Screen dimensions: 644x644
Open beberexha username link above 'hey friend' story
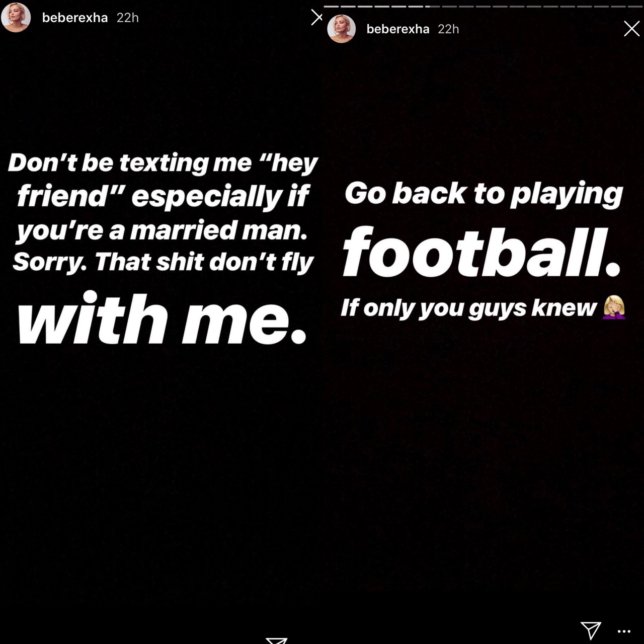(75, 18)
